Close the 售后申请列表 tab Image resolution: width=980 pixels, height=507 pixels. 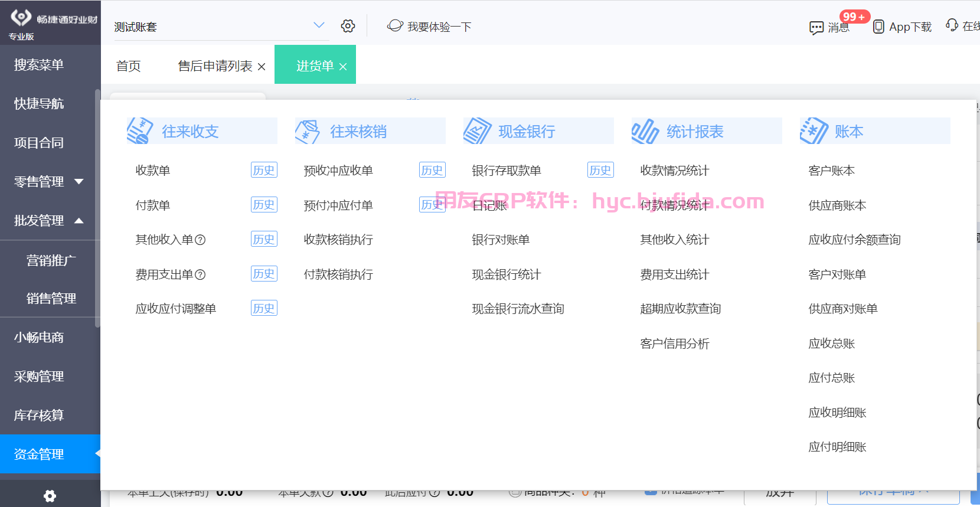pos(262,67)
